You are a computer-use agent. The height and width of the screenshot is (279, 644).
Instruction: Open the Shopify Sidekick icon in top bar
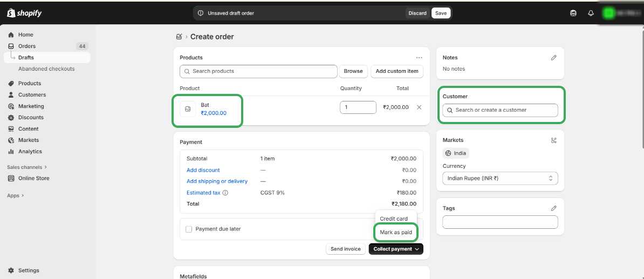click(x=573, y=13)
